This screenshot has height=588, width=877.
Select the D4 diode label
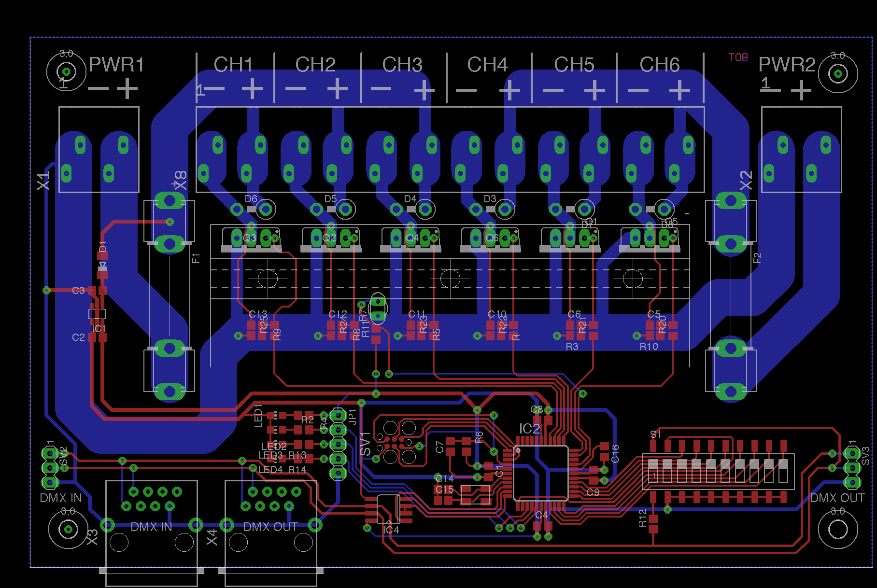pos(410,199)
